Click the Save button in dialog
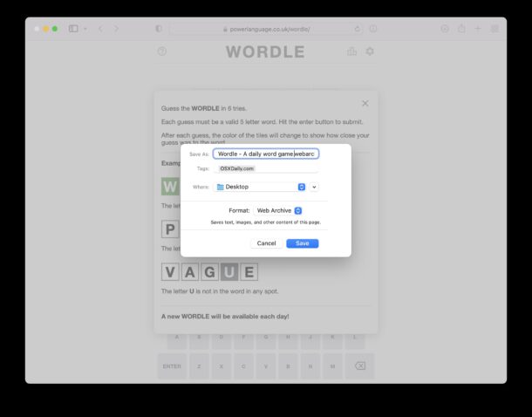Image resolution: width=532 pixels, height=417 pixels. [x=302, y=243]
